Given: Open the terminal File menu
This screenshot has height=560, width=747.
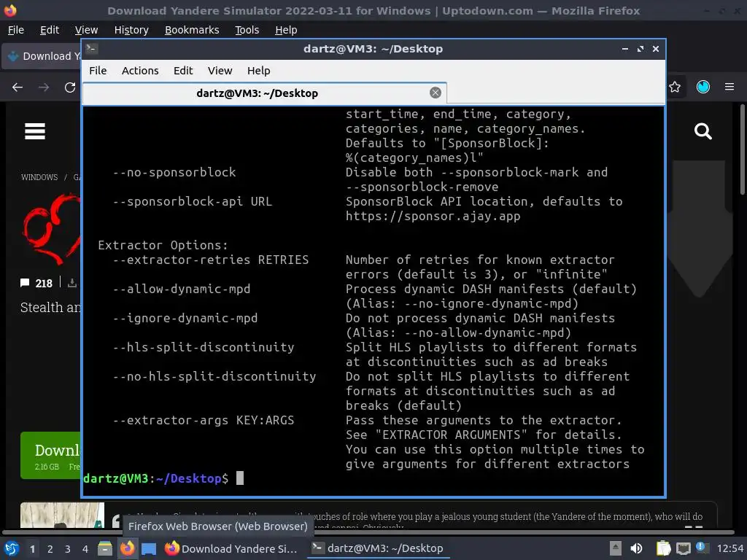Looking at the screenshot, I should (x=98, y=71).
